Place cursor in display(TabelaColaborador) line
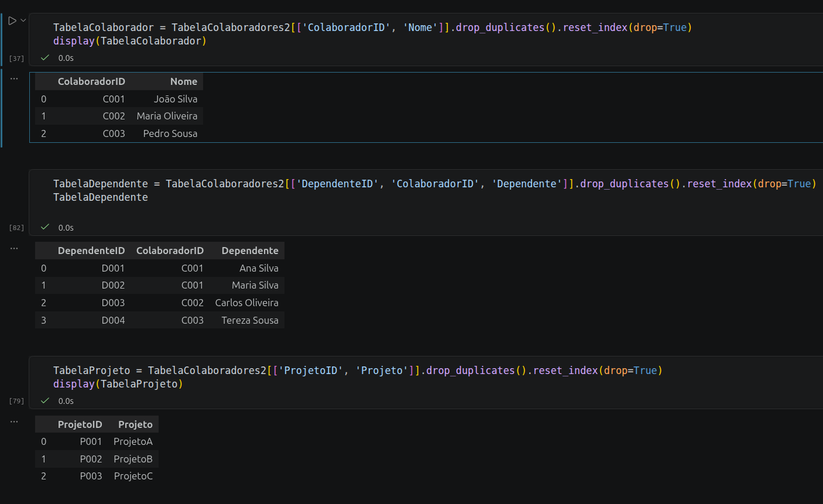823x504 pixels. click(130, 41)
